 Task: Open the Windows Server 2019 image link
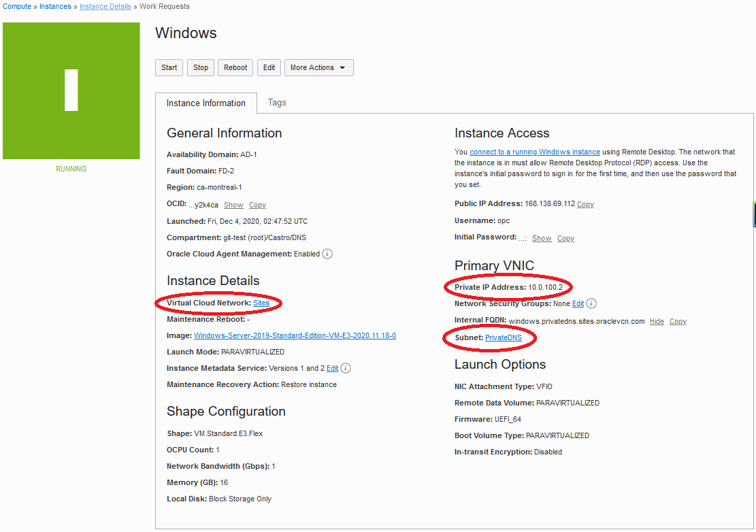coord(295,335)
